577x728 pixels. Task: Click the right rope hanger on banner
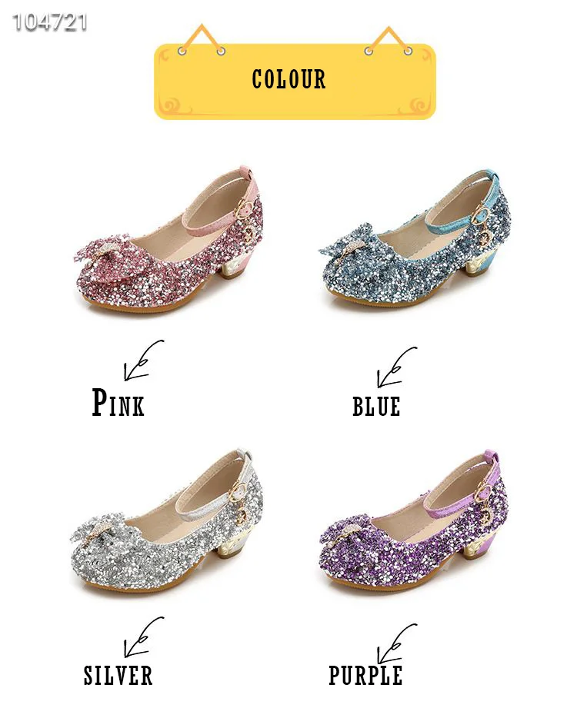pos(389,41)
